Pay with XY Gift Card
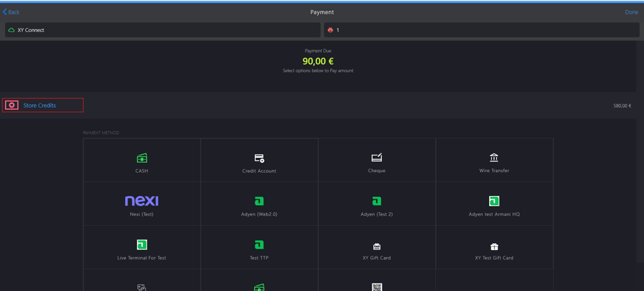 377,248
